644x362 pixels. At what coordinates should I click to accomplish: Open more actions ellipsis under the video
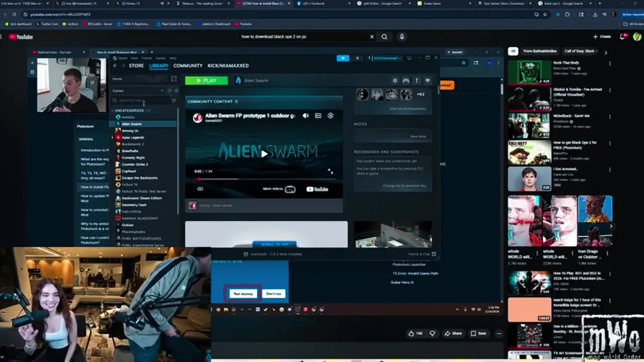point(499,333)
